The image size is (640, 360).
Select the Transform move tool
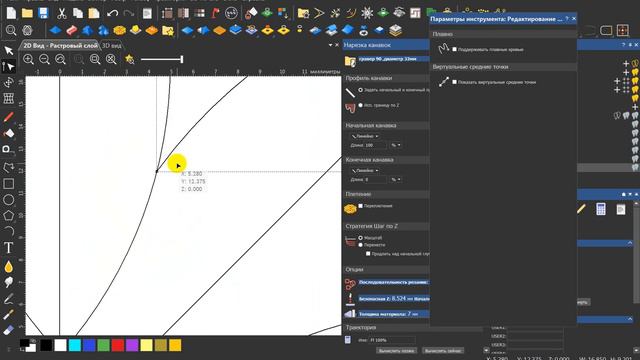pyautogui.click(x=9, y=82)
